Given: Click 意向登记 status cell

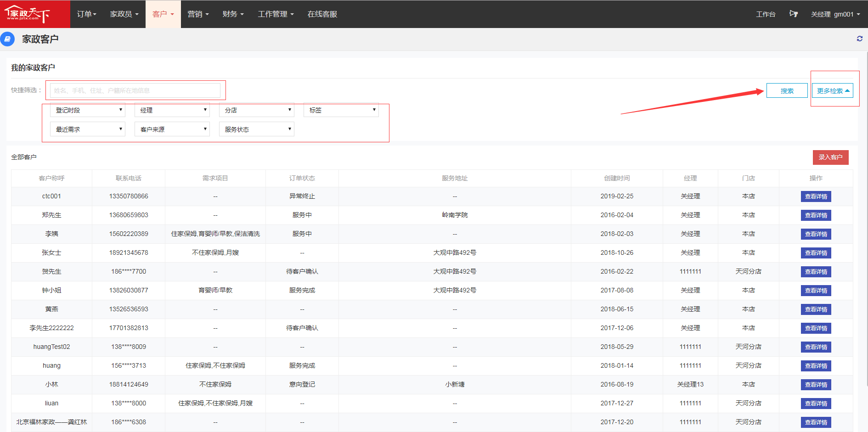Looking at the screenshot, I should pyautogui.click(x=302, y=384).
